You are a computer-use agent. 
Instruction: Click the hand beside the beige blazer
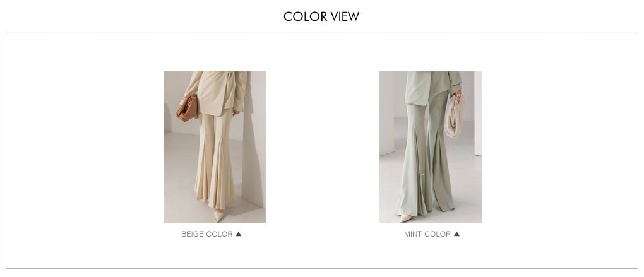click(236, 113)
